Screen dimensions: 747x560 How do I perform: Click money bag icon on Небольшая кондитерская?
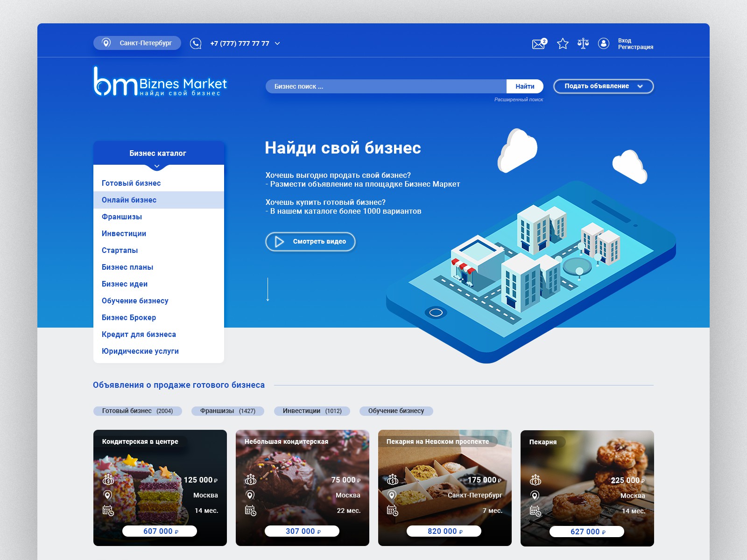click(x=251, y=479)
